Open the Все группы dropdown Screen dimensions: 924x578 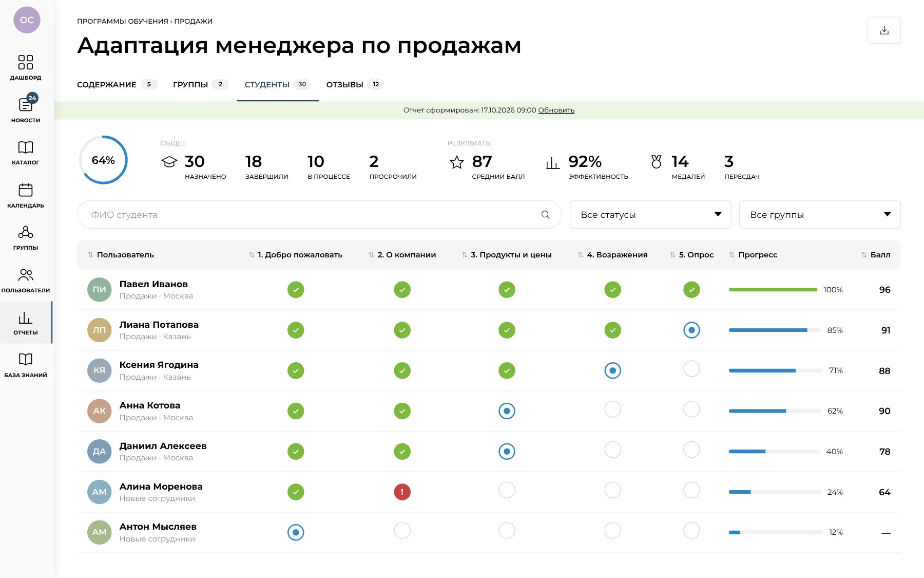click(820, 215)
